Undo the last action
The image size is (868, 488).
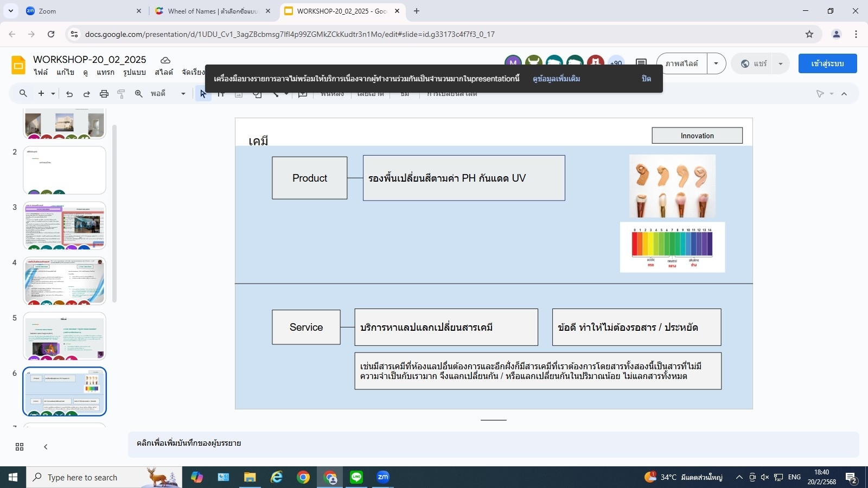(69, 94)
